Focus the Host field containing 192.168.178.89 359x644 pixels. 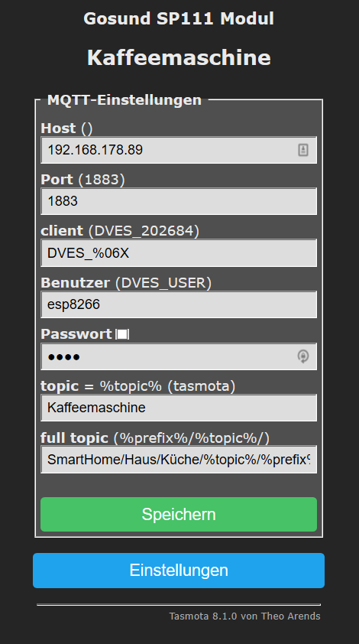click(x=179, y=150)
